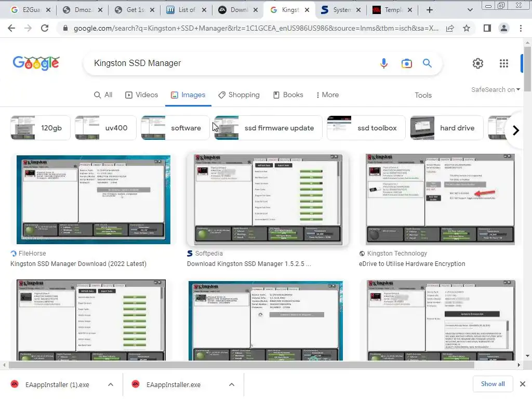Reload the current page

pos(45,28)
